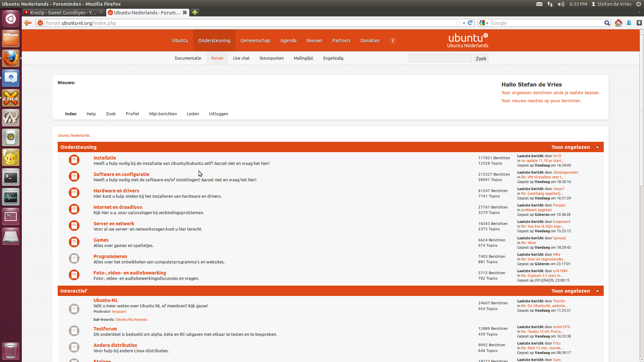Open the sound volume indicator
This screenshot has width=644, height=362.
561,4
